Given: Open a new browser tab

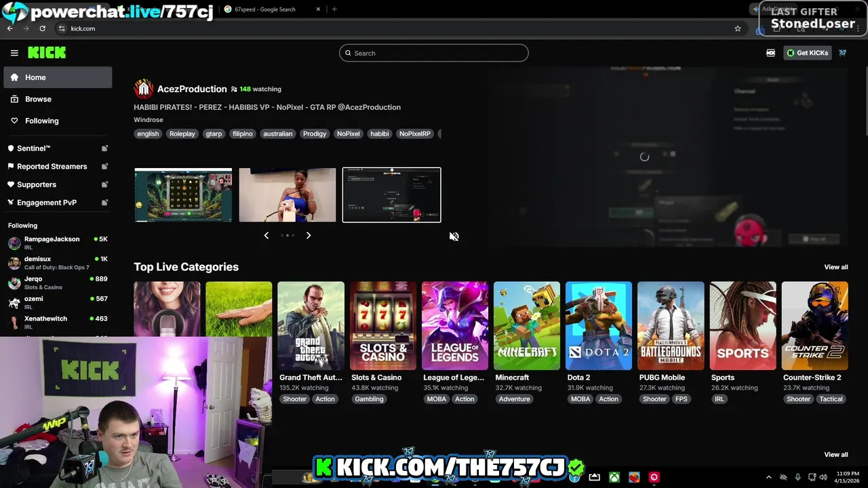Looking at the screenshot, I should point(334,9).
